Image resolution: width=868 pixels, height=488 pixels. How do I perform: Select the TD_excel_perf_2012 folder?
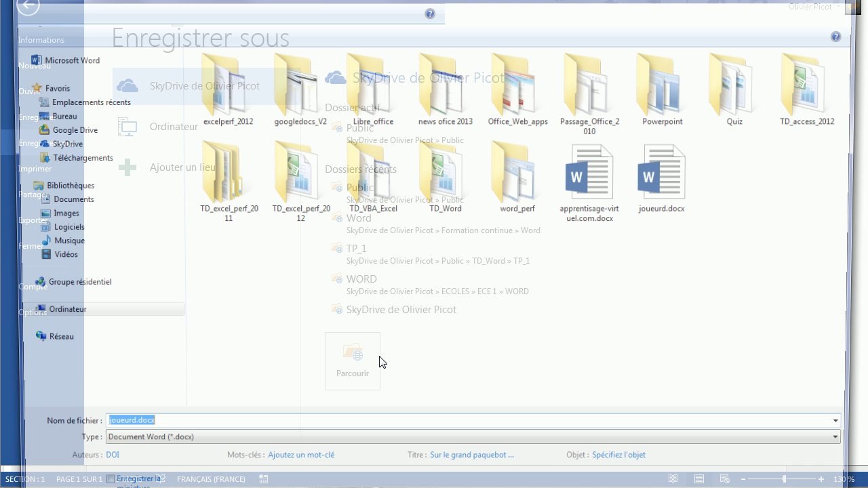point(301,182)
